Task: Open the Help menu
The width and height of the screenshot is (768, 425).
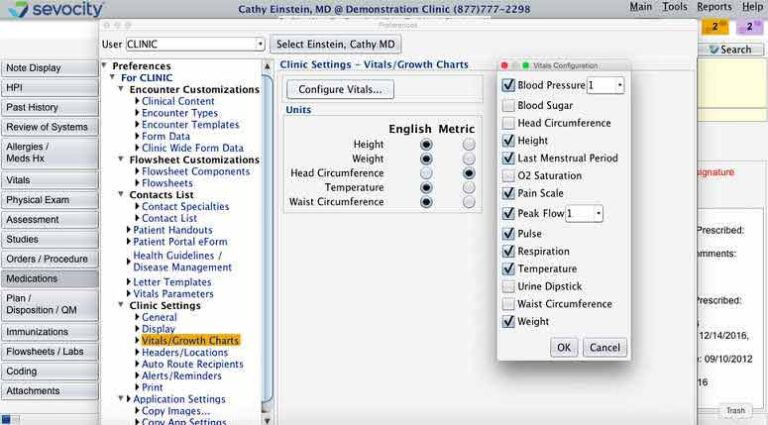Action: [x=752, y=7]
